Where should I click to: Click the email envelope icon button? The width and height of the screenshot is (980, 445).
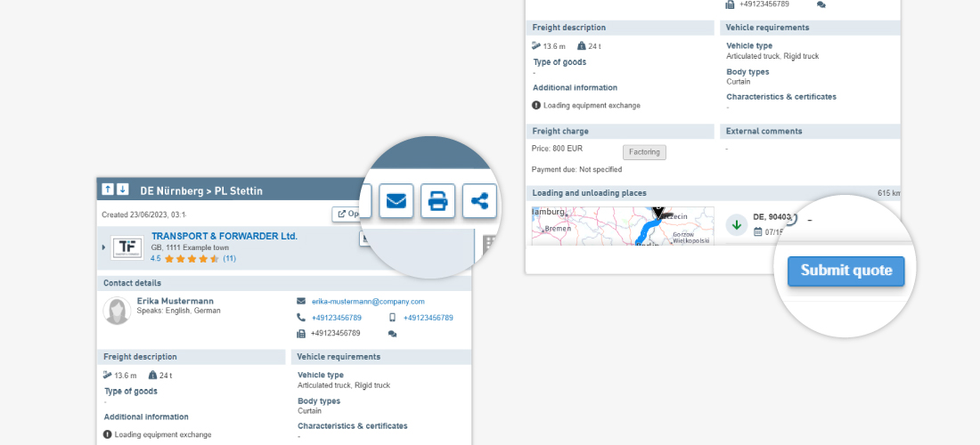(x=396, y=200)
